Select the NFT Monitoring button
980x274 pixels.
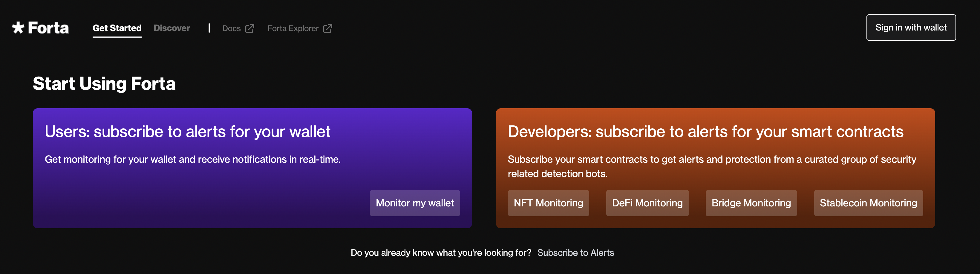click(x=548, y=203)
